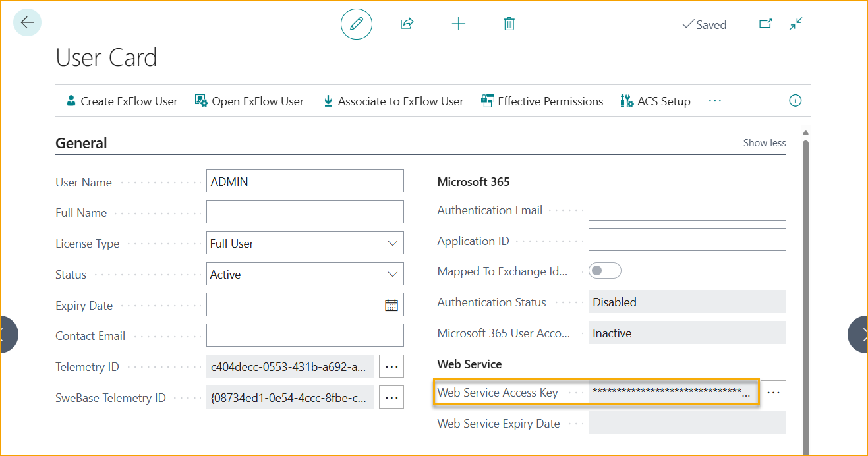This screenshot has height=456, width=868.
Task: Click the User Card page title
Action: [x=106, y=57]
